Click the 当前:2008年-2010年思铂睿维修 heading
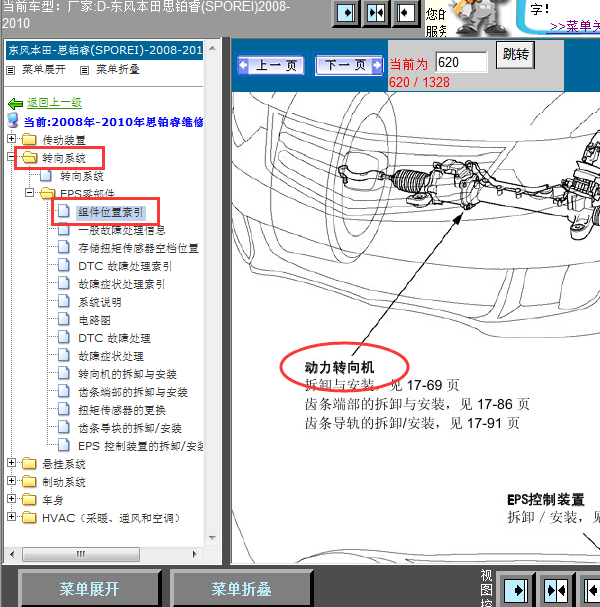Screen dimensions: 600x607 (x=113, y=122)
